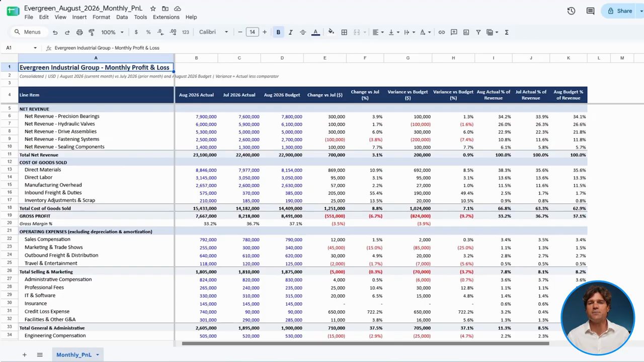Check the cloud save status icon

(x=178, y=9)
